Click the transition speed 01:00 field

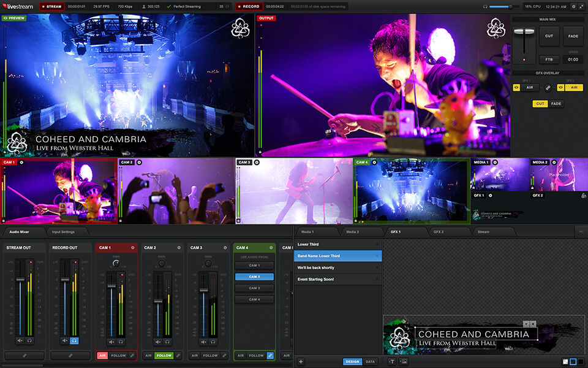point(573,59)
